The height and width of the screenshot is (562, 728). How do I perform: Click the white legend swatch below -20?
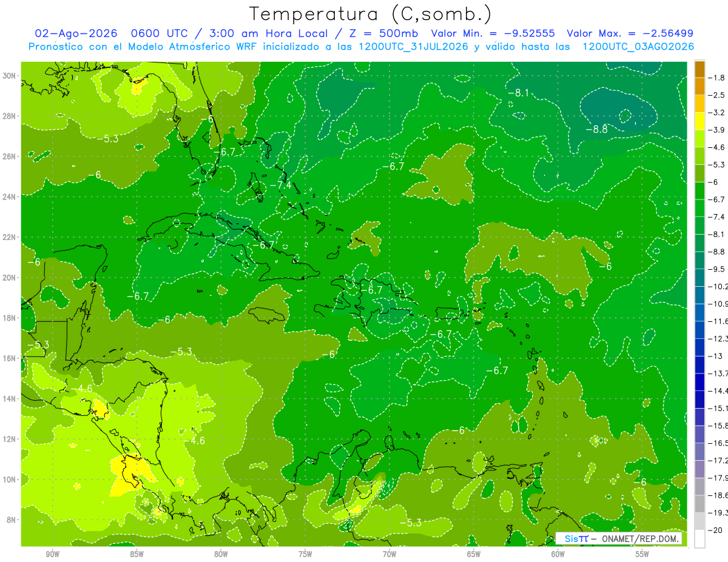(700, 538)
